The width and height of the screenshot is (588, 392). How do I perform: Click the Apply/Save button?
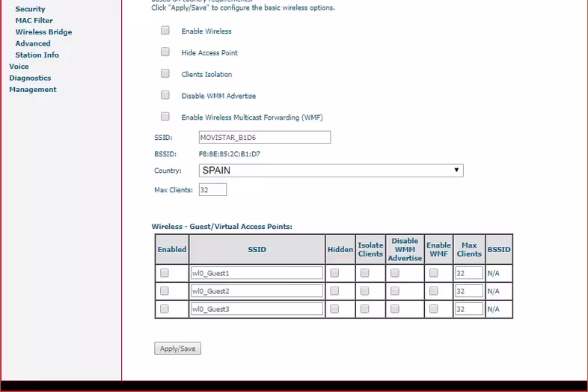point(177,349)
